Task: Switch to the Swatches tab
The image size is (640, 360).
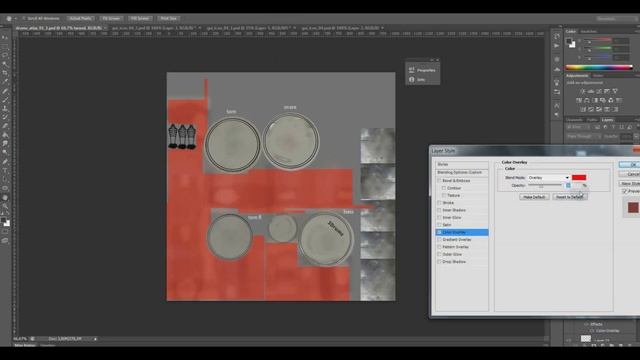Action: pyautogui.click(x=588, y=31)
